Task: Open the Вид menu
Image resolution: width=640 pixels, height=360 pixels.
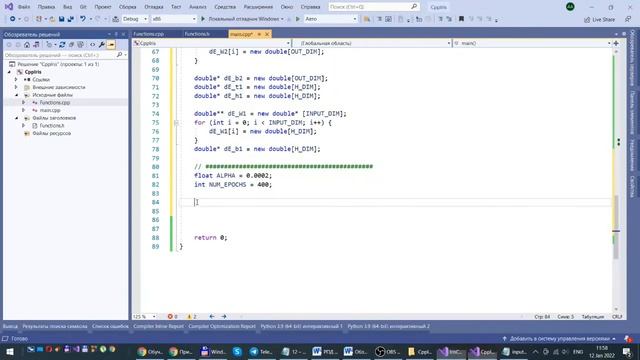Action: [67, 7]
